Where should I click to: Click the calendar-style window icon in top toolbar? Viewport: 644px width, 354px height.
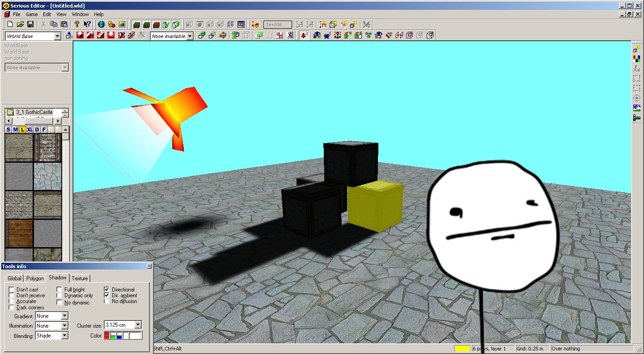[x=241, y=24]
